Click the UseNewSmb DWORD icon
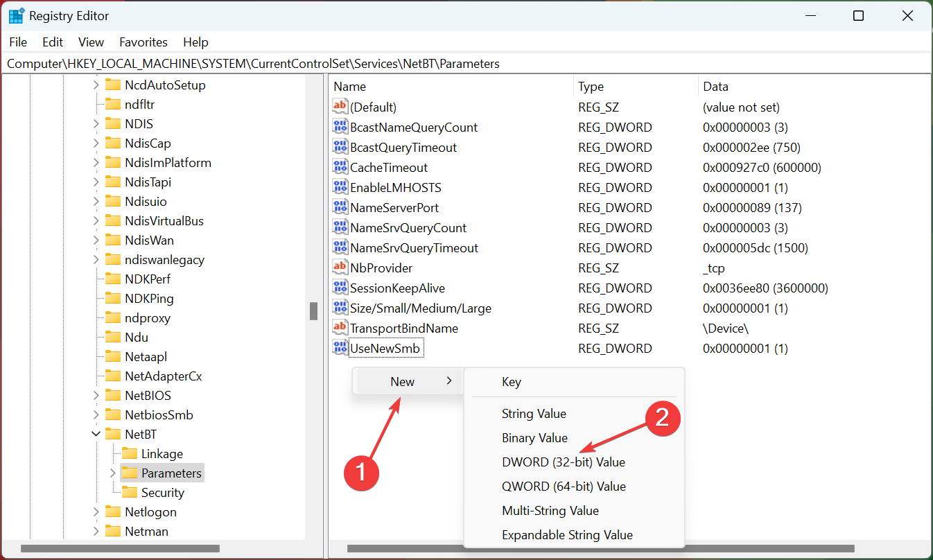933x560 pixels. tap(340, 348)
